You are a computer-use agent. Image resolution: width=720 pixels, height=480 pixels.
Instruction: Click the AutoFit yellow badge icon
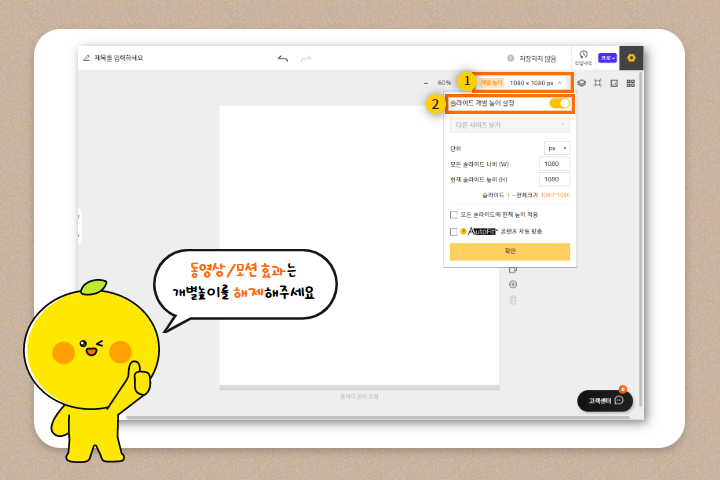click(x=463, y=231)
